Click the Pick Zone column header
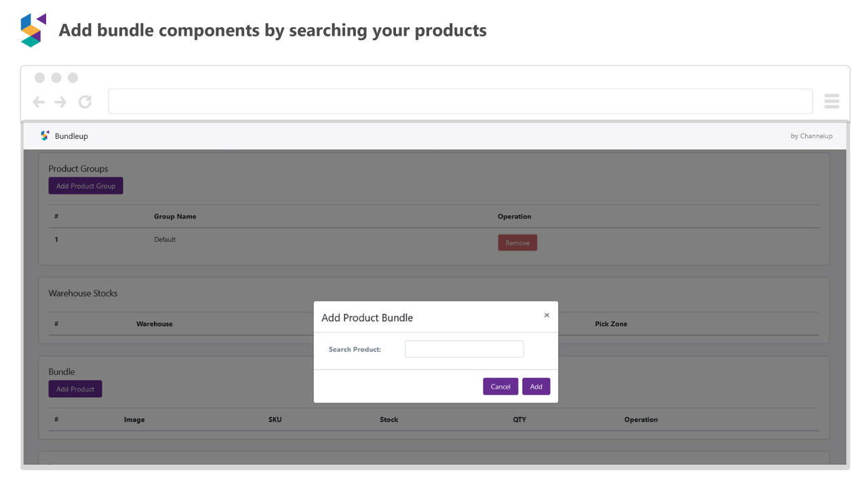The image size is (868, 488). [x=610, y=323]
